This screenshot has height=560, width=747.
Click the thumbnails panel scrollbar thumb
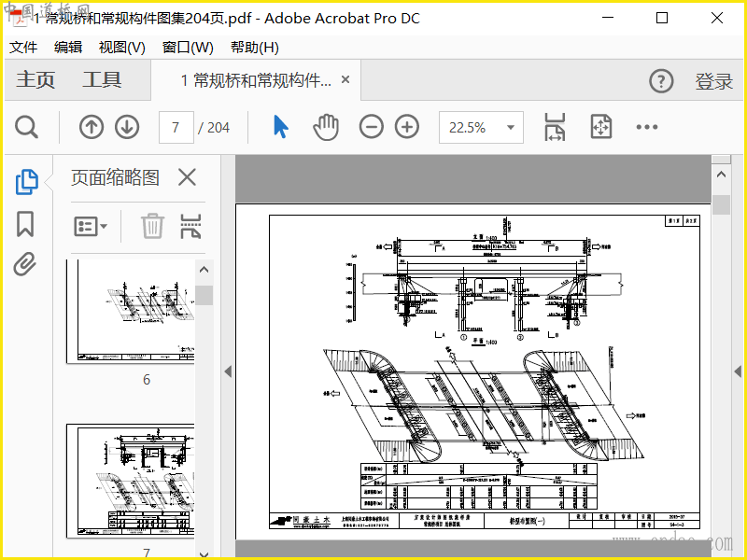point(204,295)
